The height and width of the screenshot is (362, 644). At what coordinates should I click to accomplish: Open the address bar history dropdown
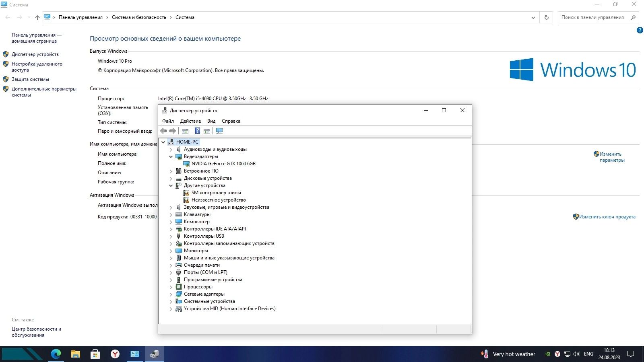(x=533, y=17)
